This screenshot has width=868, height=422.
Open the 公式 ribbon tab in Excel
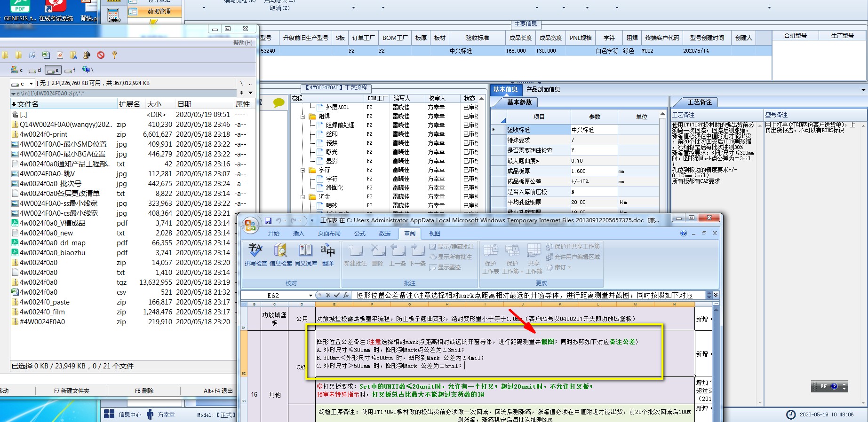(360, 233)
